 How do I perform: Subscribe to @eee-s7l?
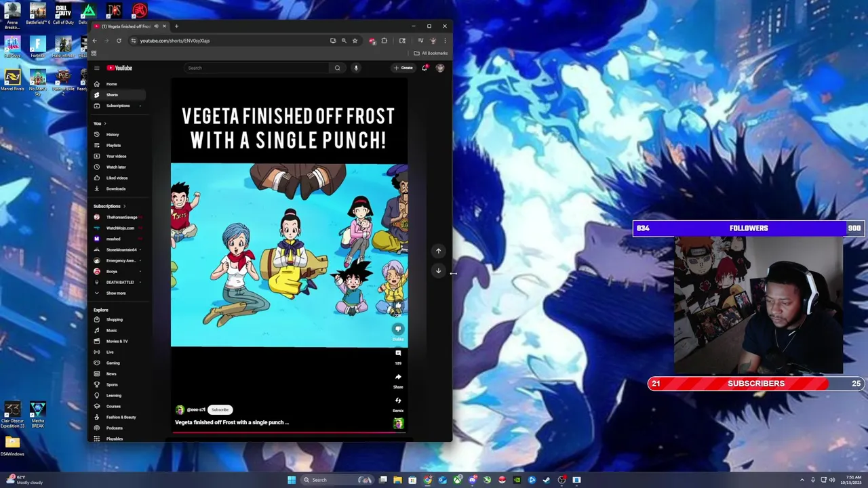pos(220,409)
